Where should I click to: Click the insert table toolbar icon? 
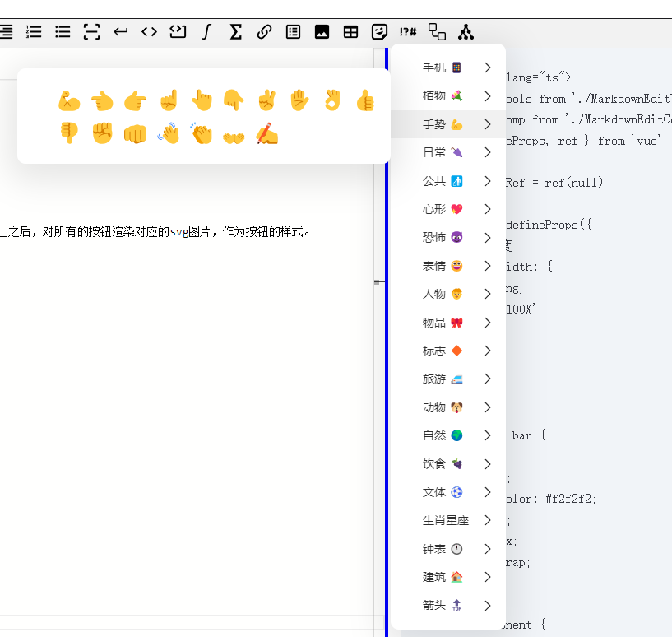pyautogui.click(x=350, y=32)
